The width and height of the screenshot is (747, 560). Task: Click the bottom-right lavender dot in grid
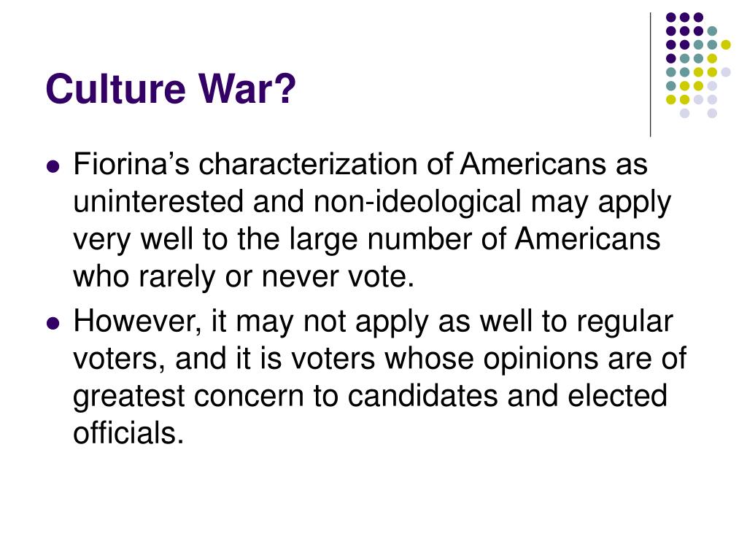(712, 113)
